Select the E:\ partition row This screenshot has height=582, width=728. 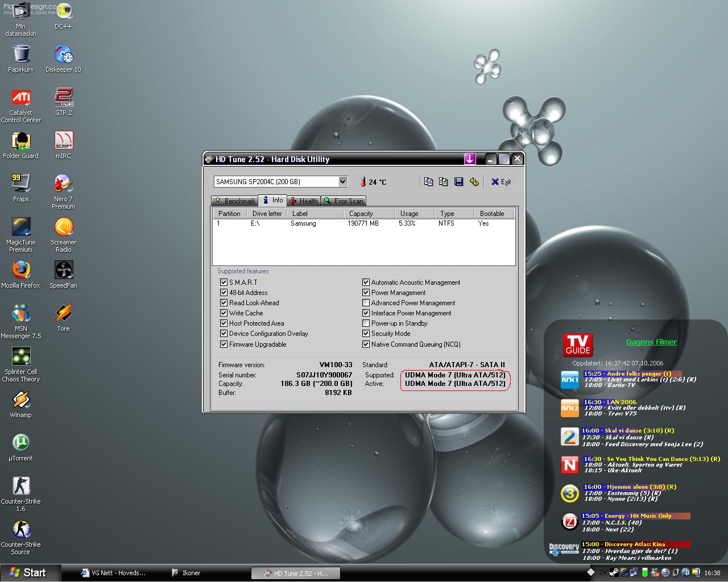tap(364, 223)
